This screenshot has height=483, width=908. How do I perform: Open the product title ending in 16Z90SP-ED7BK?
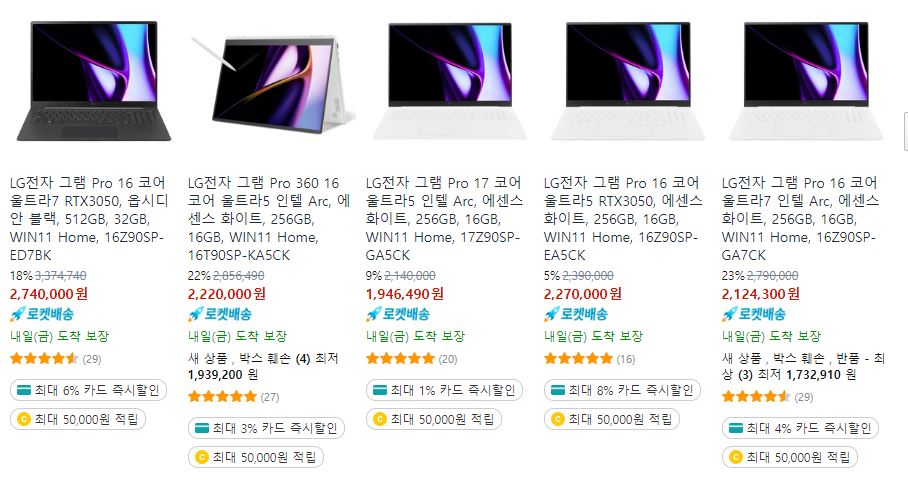coord(89,219)
